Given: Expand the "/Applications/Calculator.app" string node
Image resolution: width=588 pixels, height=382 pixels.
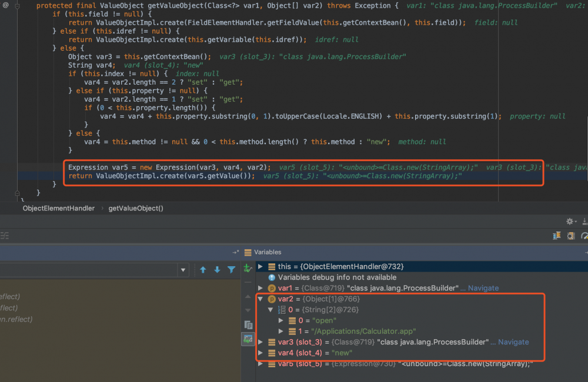Looking at the screenshot, I should 281,331.
